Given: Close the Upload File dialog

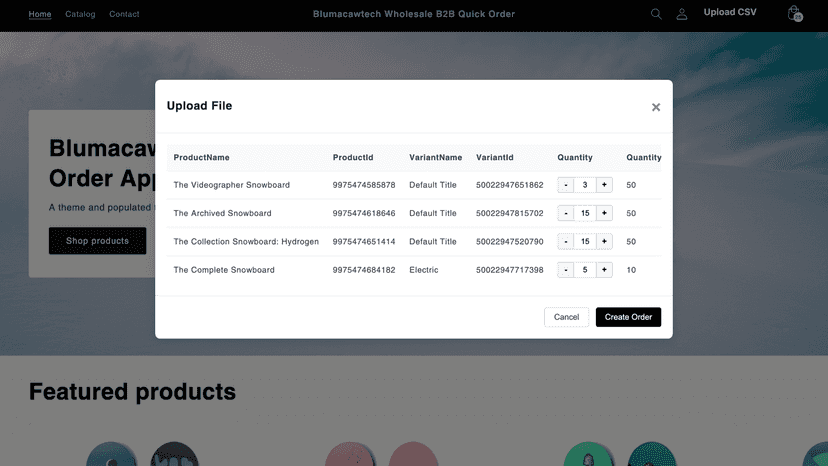Looking at the screenshot, I should pos(656,107).
